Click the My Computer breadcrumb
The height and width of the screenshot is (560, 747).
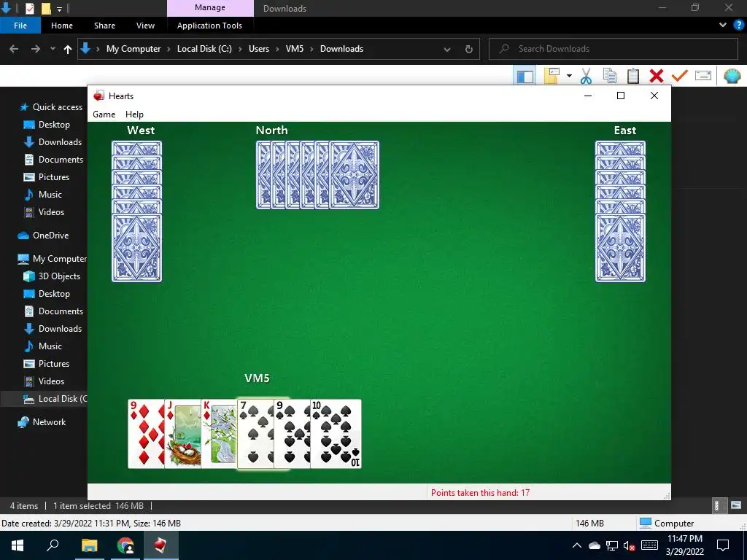133,49
